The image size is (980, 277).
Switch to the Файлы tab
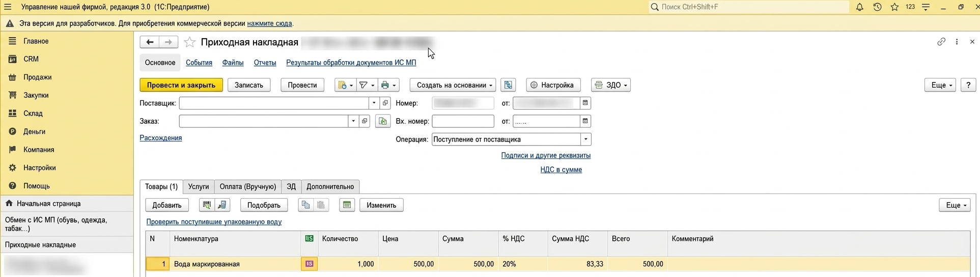pos(233,63)
